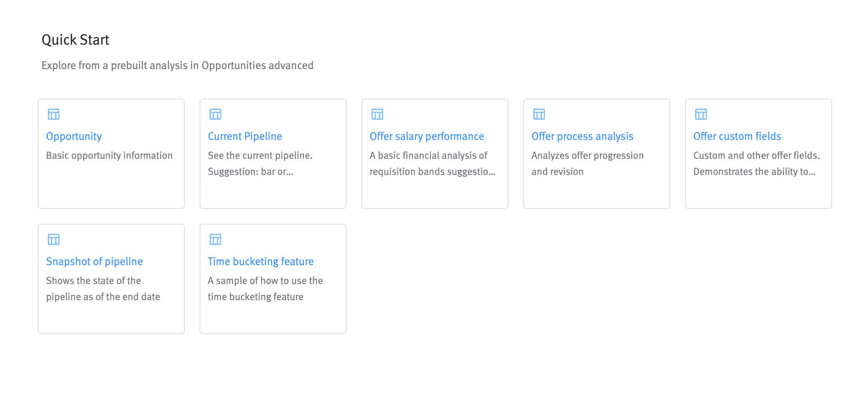Open the Snapshot of pipeline link
This screenshot has height=394, width=868.
[94, 261]
